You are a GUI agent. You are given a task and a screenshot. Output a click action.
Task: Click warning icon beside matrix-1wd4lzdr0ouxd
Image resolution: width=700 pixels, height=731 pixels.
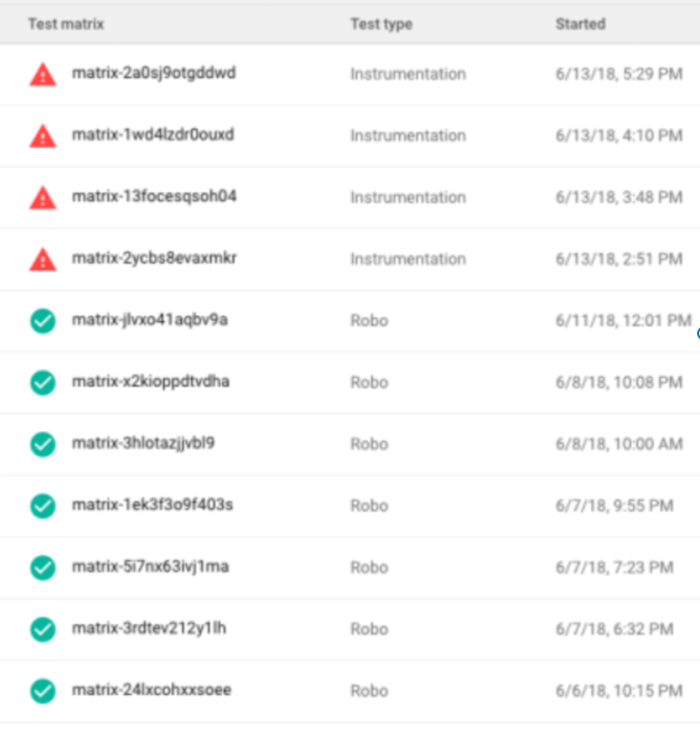[42, 136]
